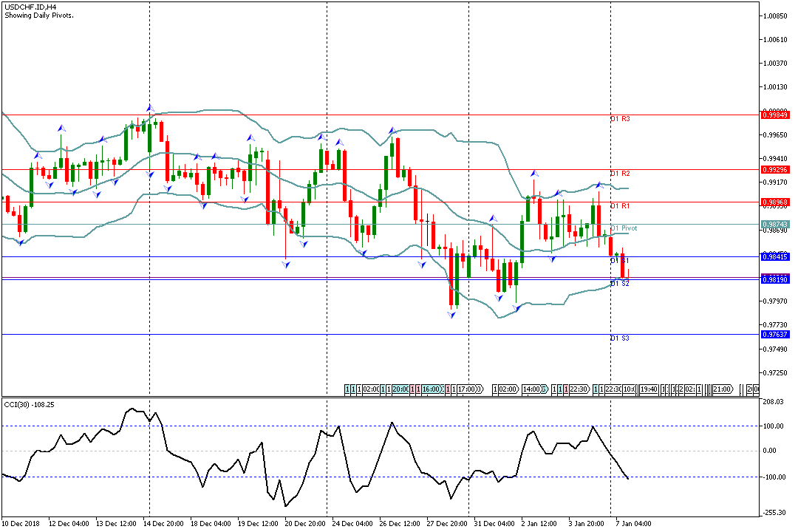Image resolution: width=798 pixels, height=532 pixels.
Task: Click the 3 Jan 20:00 time label
Action: coord(586,524)
